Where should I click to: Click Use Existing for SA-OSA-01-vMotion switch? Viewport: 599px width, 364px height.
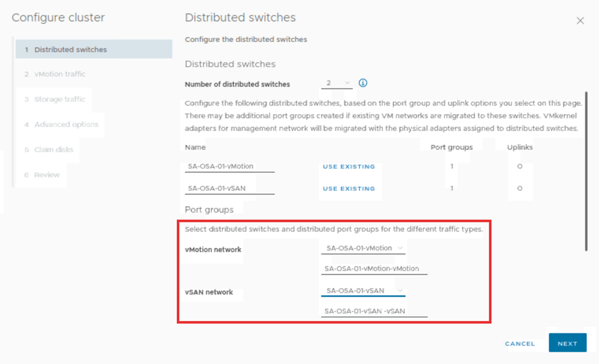(348, 166)
